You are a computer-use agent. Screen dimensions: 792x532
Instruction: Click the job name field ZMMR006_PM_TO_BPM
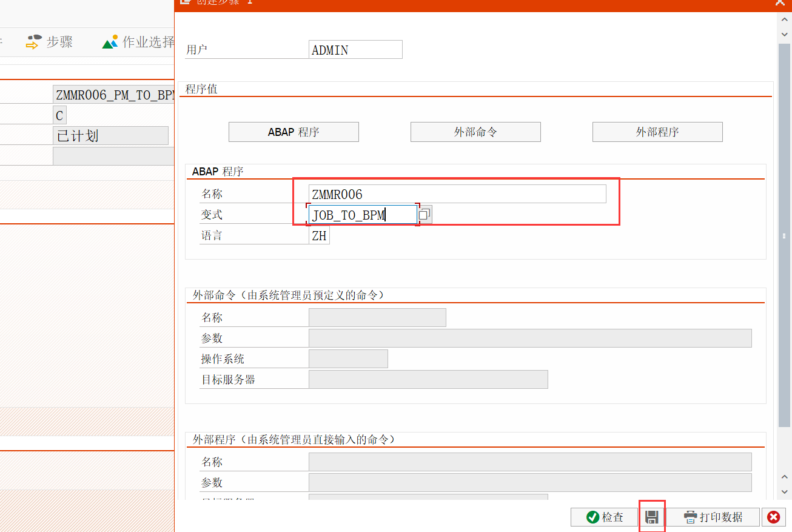(114, 95)
